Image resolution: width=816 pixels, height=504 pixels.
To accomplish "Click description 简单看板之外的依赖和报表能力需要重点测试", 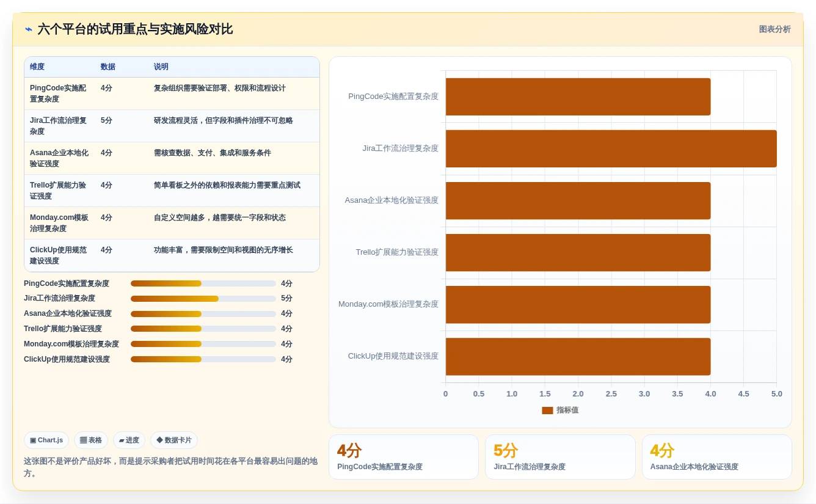I will [x=227, y=185].
